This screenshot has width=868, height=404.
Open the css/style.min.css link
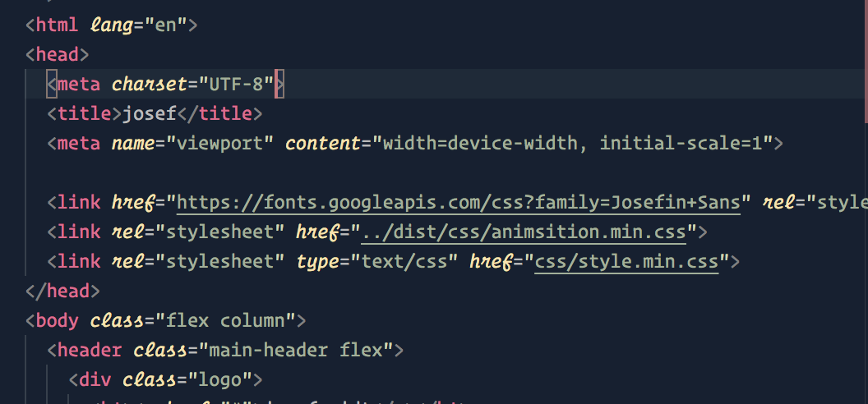626,261
